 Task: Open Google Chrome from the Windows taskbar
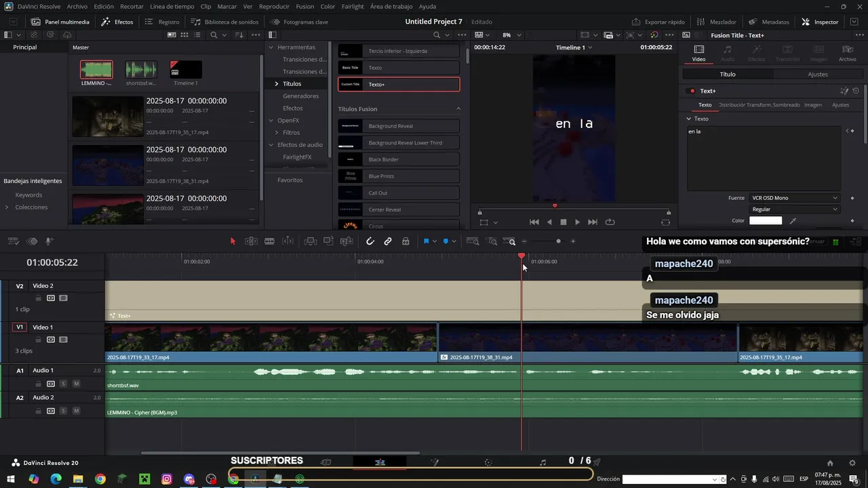100,479
